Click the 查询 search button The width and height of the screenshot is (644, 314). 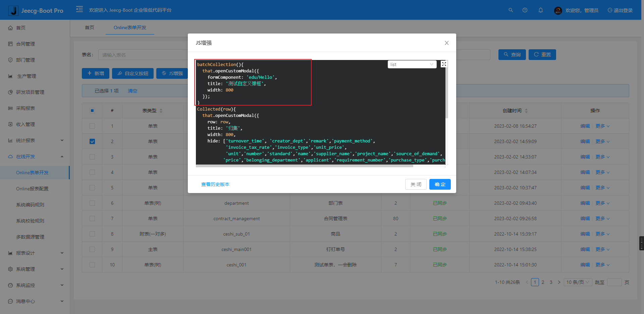[512, 55]
